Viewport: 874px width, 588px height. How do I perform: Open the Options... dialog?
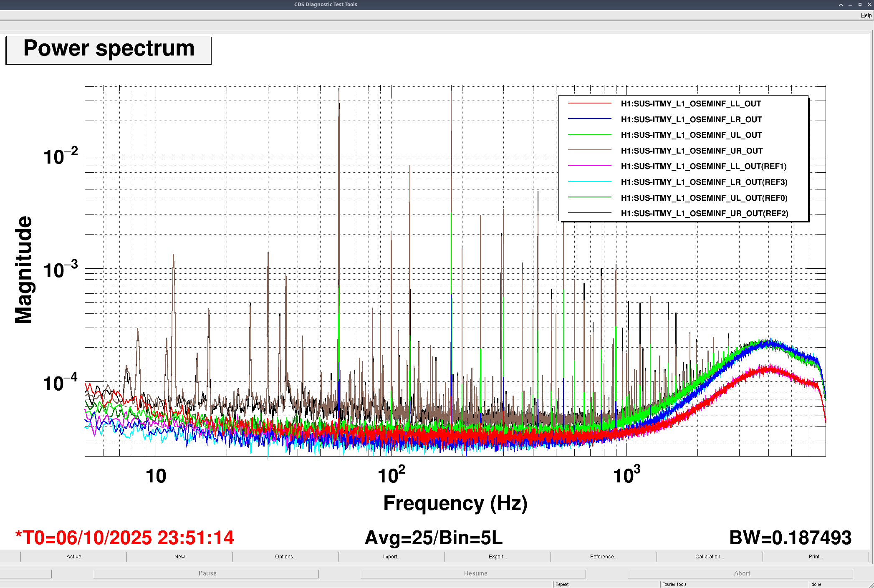285,557
